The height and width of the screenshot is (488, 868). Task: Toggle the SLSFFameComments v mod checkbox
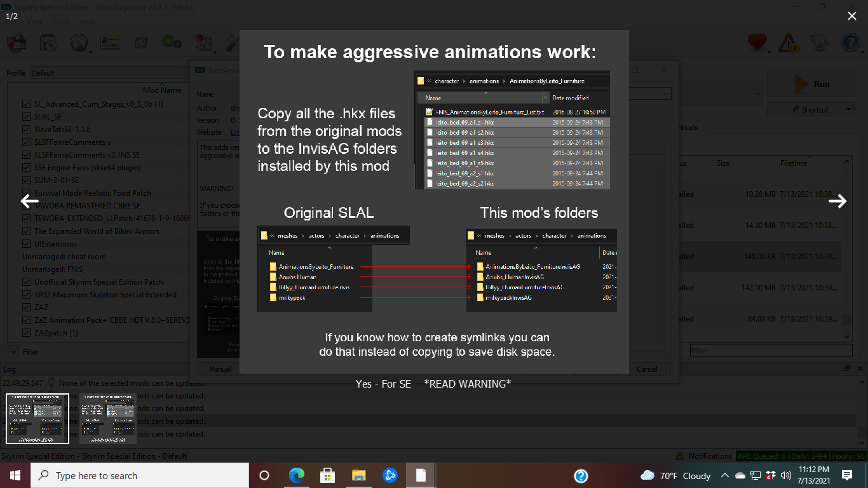click(x=26, y=142)
